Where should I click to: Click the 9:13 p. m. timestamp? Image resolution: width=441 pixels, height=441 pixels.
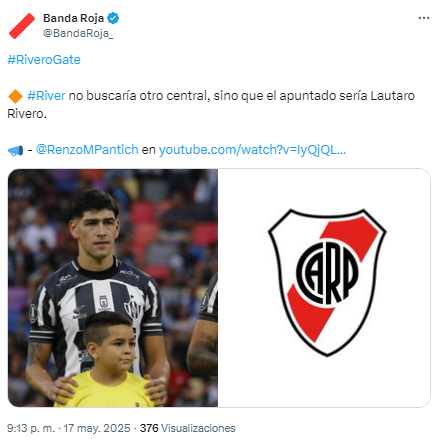31,428
